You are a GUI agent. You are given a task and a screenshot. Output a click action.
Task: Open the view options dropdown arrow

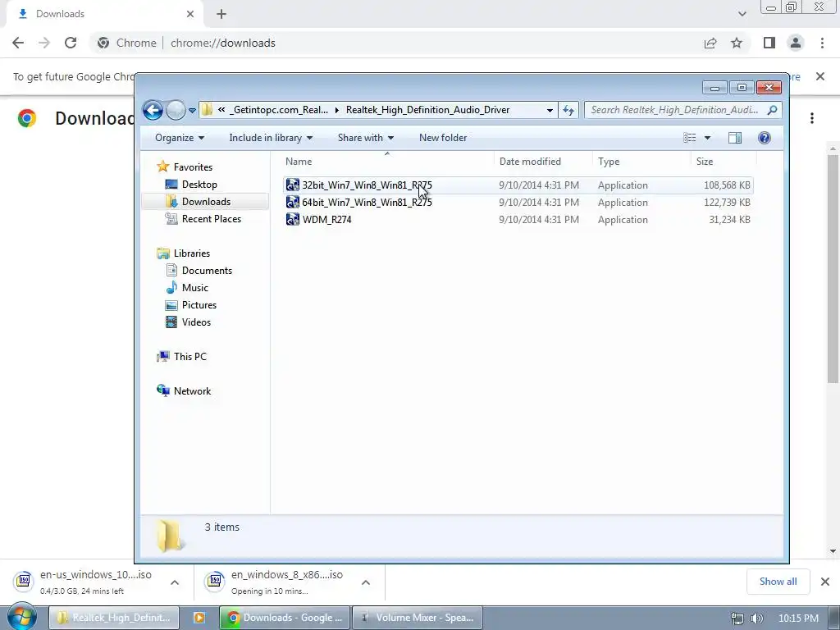click(707, 138)
